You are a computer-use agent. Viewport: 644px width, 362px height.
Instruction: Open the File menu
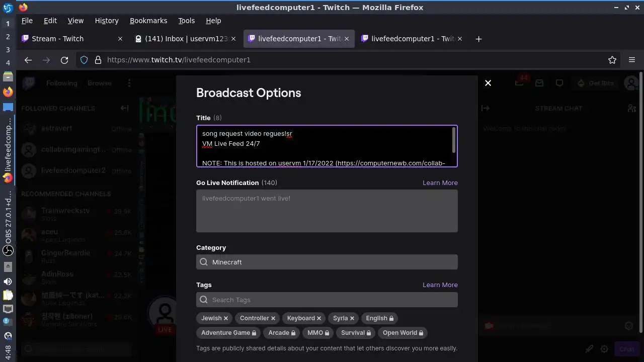[x=27, y=21]
